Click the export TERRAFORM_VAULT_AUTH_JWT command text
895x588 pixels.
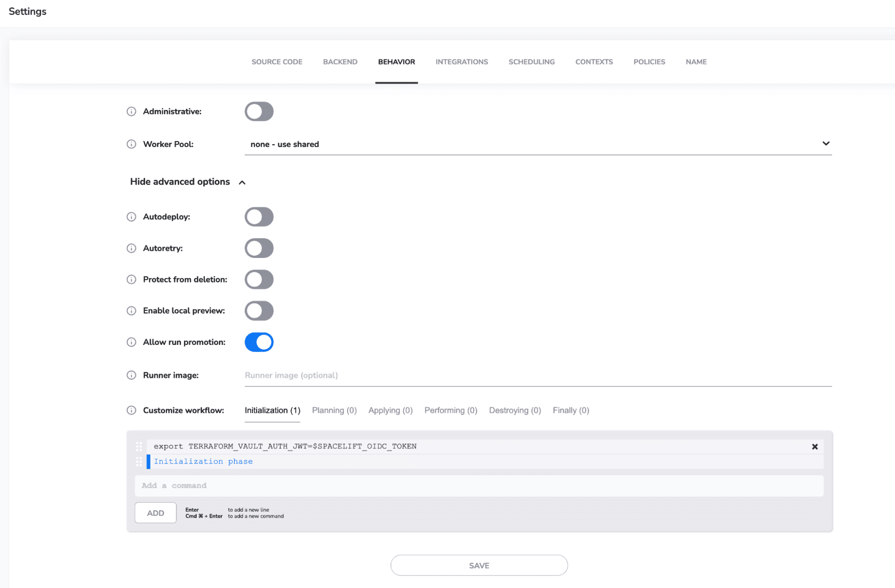(285, 446)
